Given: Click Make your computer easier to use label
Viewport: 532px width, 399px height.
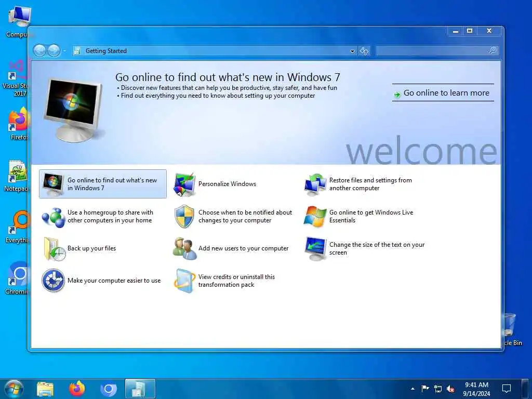Looking at the screenshot, I should coord(114,281).
